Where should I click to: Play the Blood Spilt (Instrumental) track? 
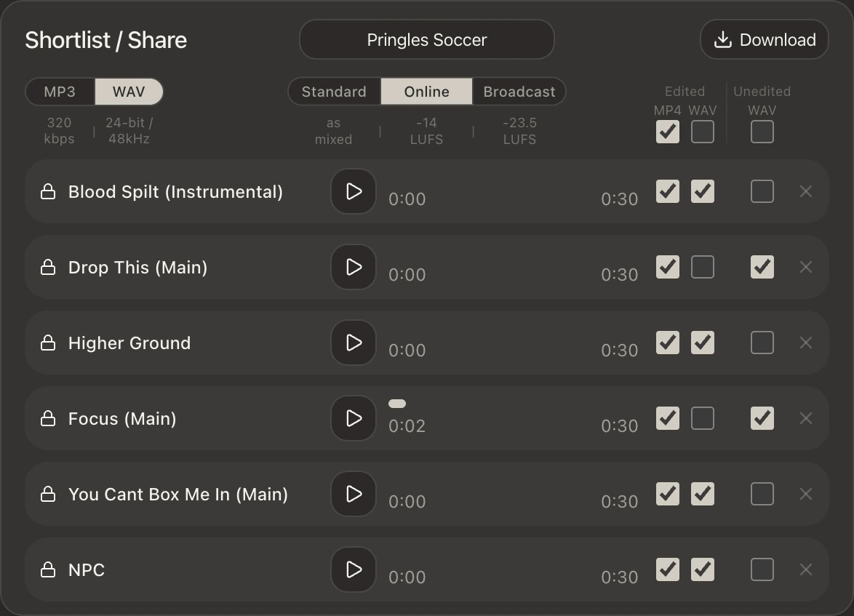354,191
